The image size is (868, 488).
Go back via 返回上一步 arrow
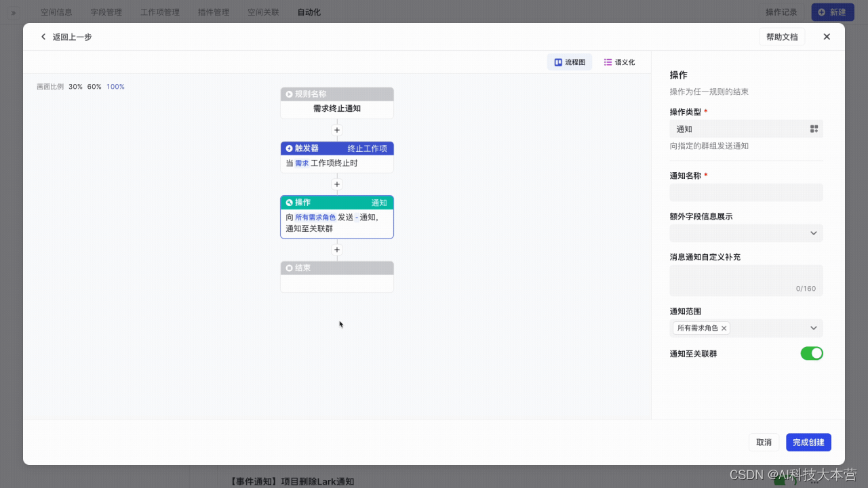[x=44, y=37]
